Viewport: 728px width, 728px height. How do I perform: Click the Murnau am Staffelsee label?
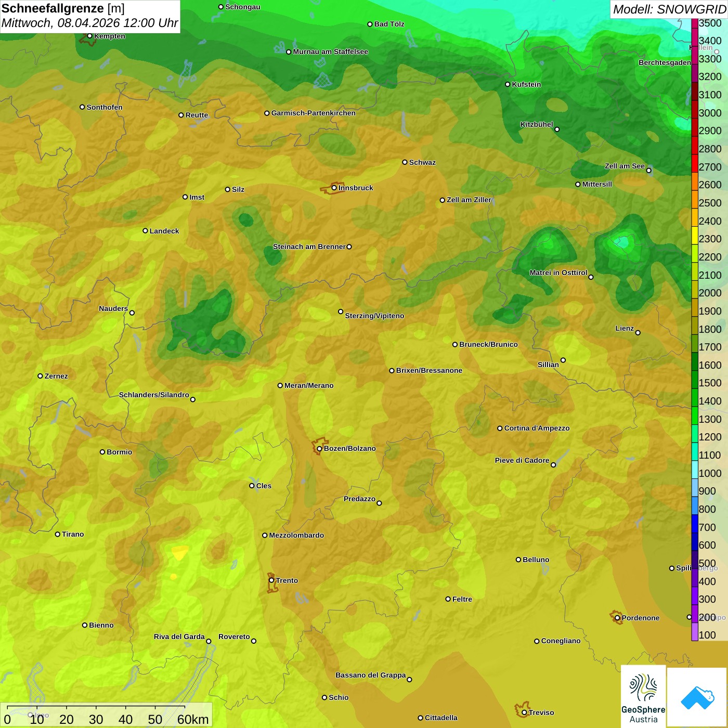coord(330,51)
